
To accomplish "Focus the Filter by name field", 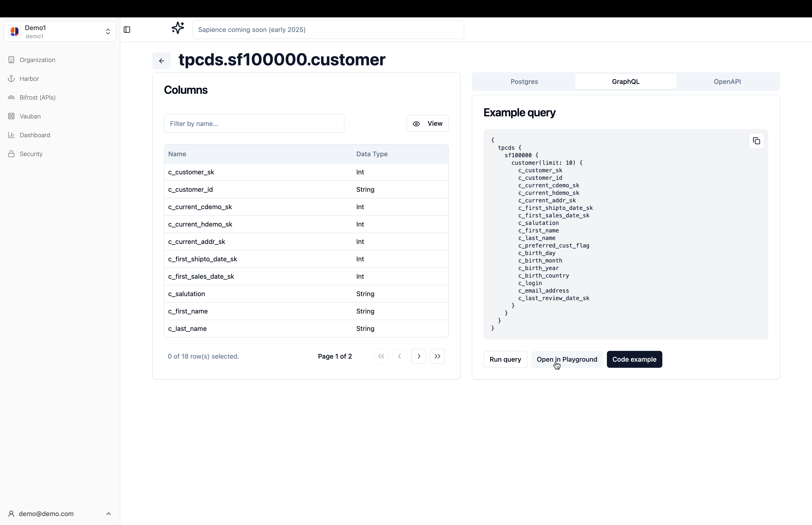I will [254, 123].
